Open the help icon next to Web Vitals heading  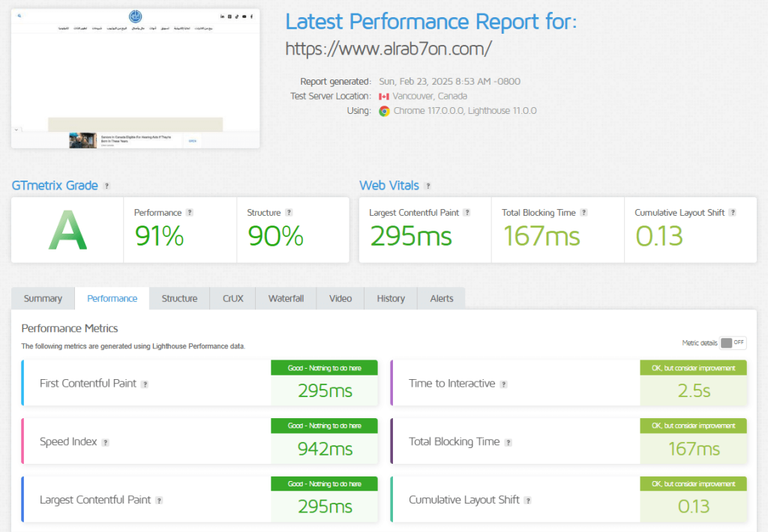tap(427, 186)
